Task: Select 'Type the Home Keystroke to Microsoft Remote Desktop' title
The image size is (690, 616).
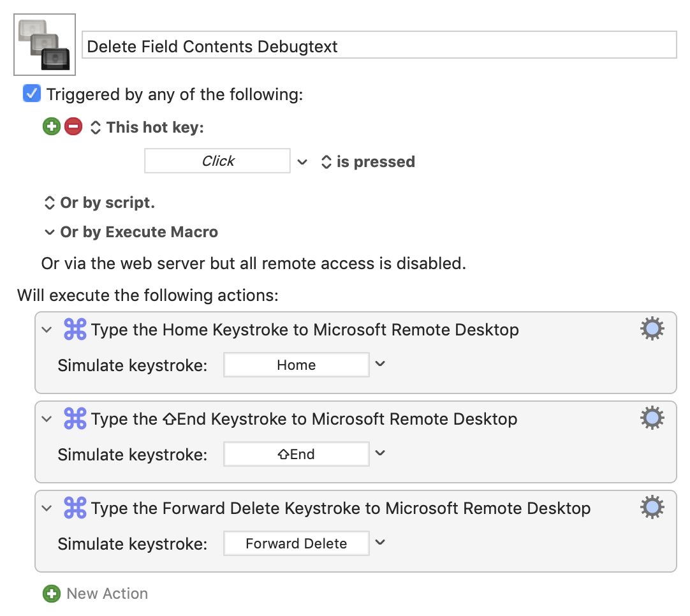Action: point(305,330)
